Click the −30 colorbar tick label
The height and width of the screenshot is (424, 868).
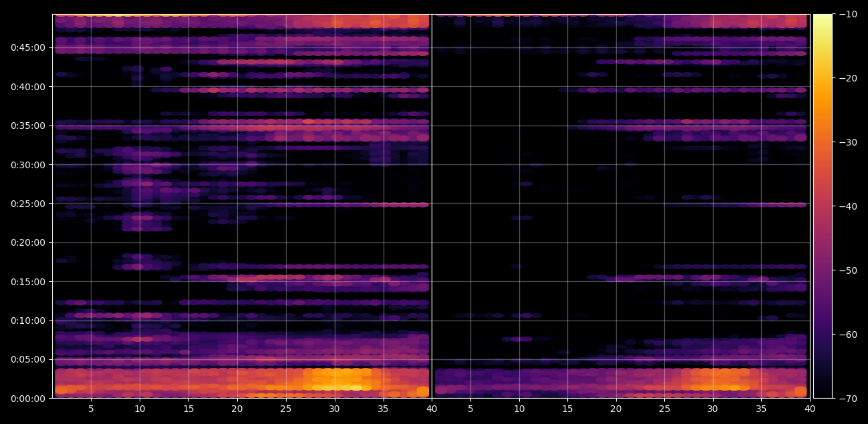(x=847, y=142)
